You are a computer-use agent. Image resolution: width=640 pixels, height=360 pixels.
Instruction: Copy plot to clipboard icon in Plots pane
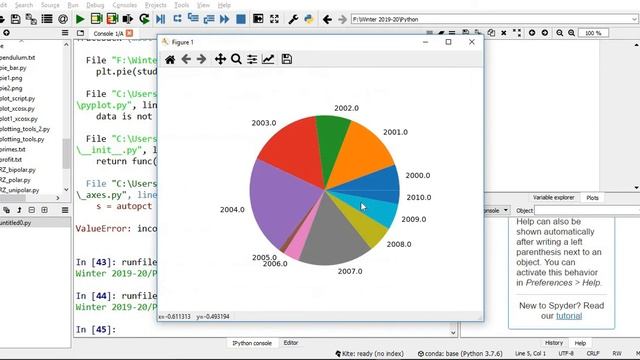(x=491, y=33)
